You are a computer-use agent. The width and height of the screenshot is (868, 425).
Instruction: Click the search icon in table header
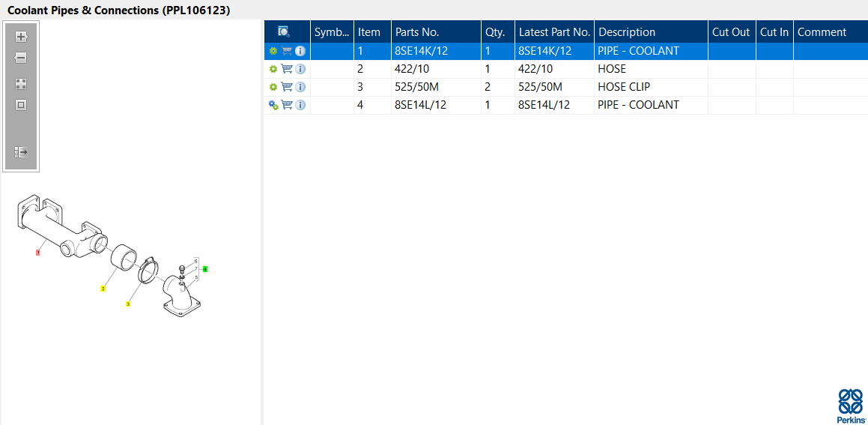284,31
